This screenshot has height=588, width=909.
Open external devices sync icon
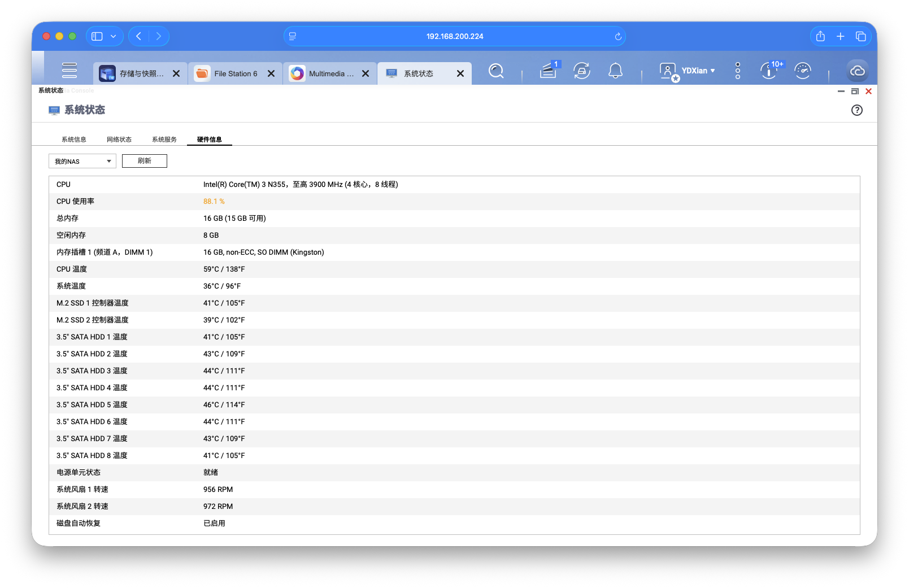pyautogui.click(x=581, y=71)
